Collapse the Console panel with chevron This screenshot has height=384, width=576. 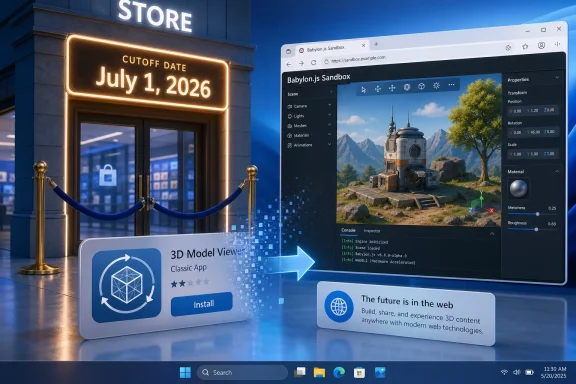click(x=492, y=234)
